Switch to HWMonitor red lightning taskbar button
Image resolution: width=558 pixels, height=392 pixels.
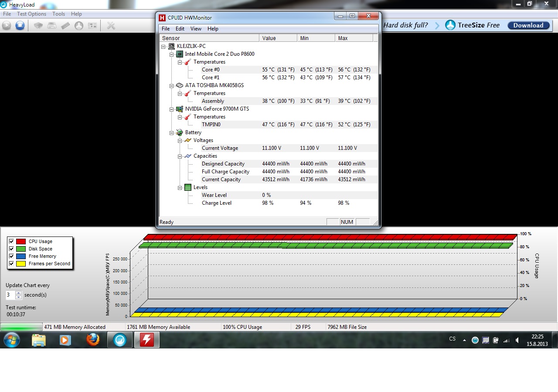click(147, 340)
